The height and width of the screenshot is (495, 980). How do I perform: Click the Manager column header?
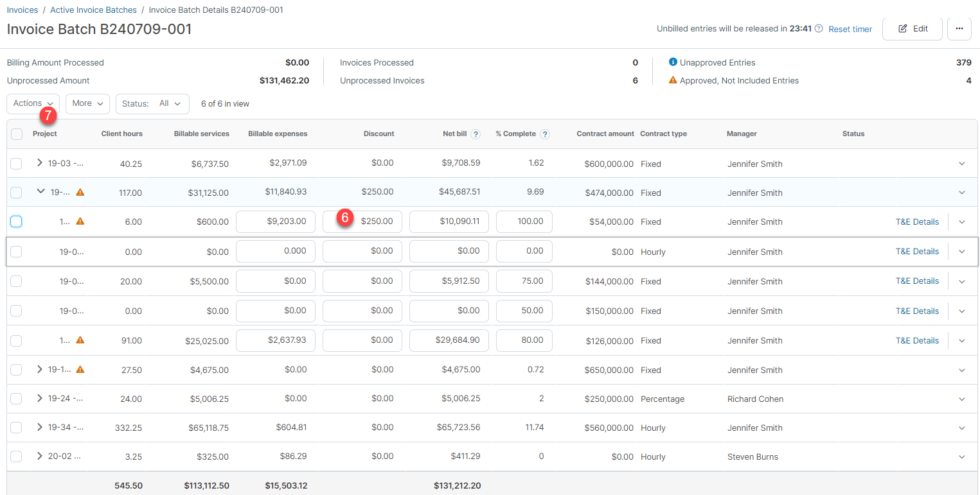[x=742, y=134]
